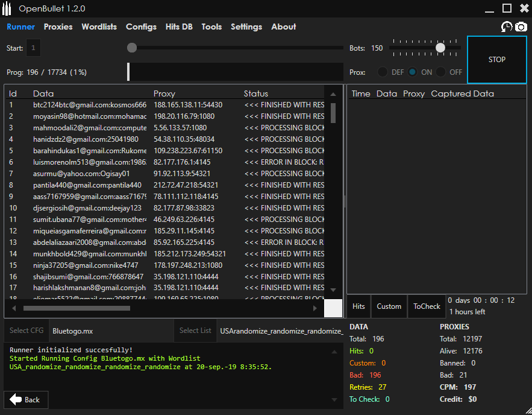
Task: Select the DEF proxy mode radio button
Action: (x=383, y=72)
